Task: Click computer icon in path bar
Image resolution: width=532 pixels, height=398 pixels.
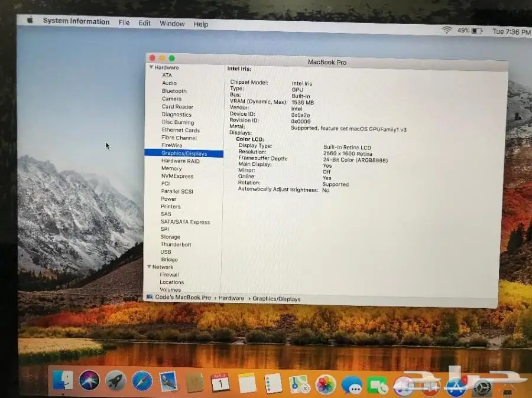Action: tap(150, 296)
